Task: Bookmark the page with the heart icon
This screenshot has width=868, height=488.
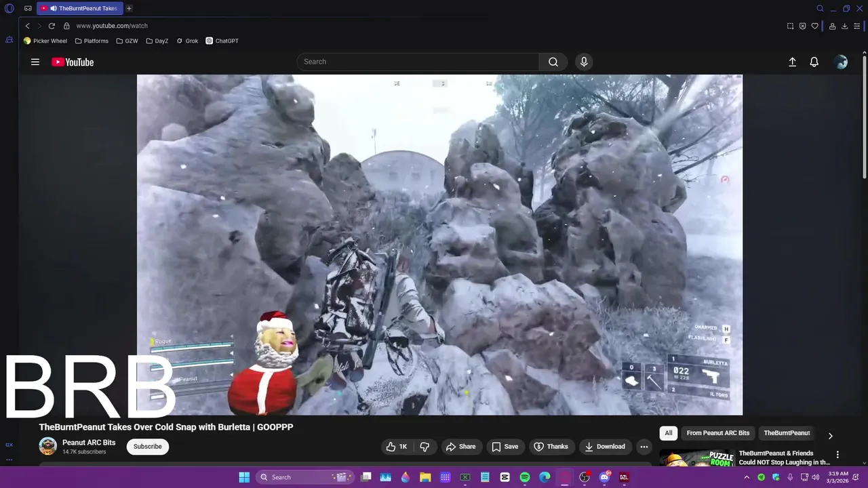Action: point(814,26)
